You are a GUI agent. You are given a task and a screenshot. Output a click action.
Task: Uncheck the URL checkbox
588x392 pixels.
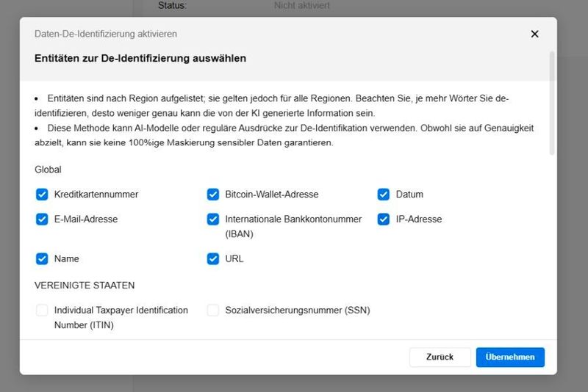tap(213, 258)
